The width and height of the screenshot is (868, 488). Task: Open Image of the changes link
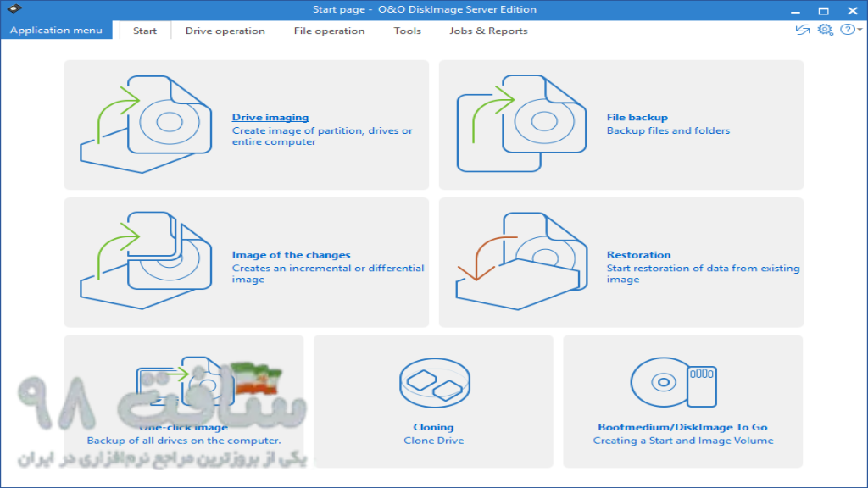[x=292, y=255]
